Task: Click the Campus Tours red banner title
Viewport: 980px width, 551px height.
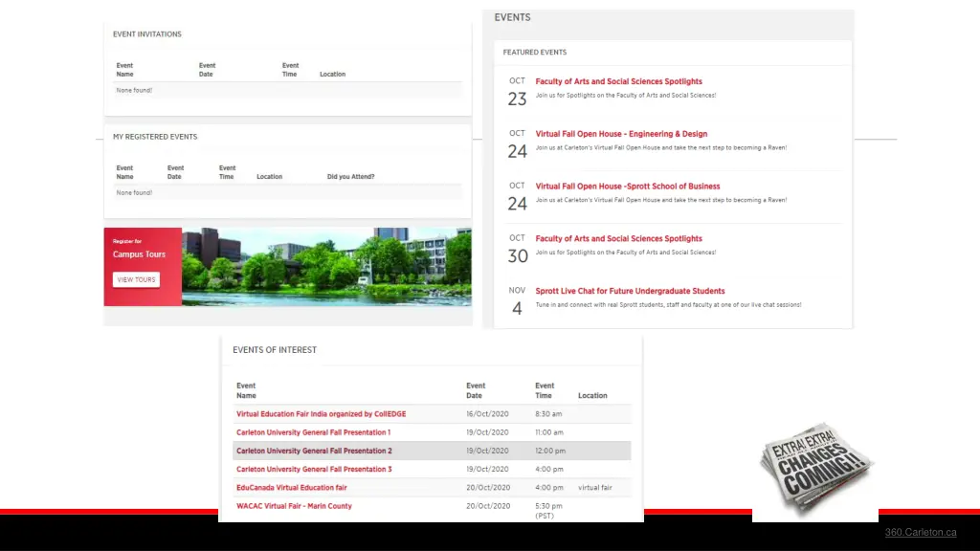Action: 139,254
